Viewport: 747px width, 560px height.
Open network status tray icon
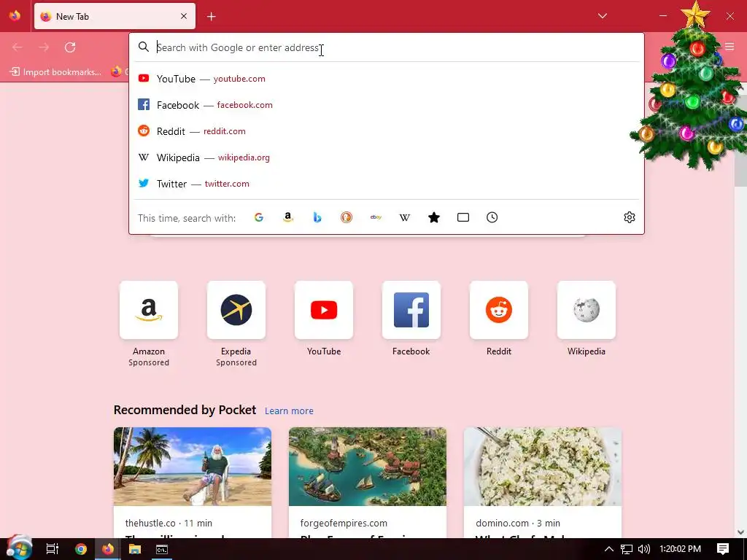pos(627,549)
